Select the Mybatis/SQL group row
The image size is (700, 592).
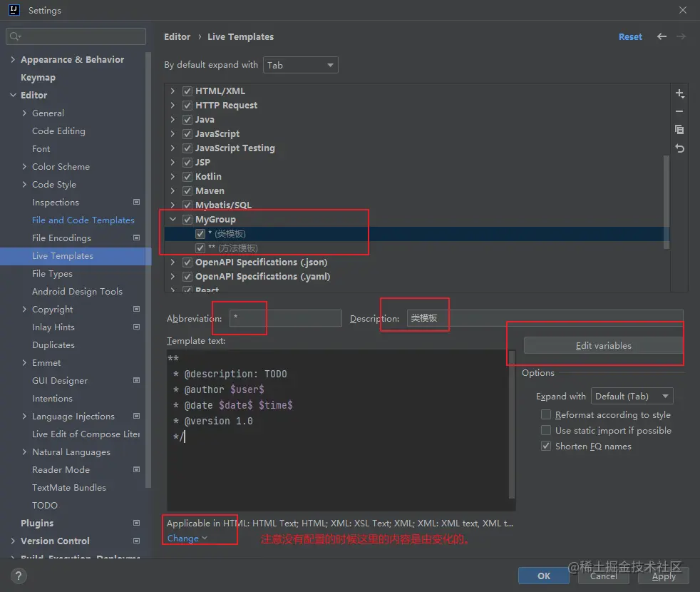(x=417, y=205)
